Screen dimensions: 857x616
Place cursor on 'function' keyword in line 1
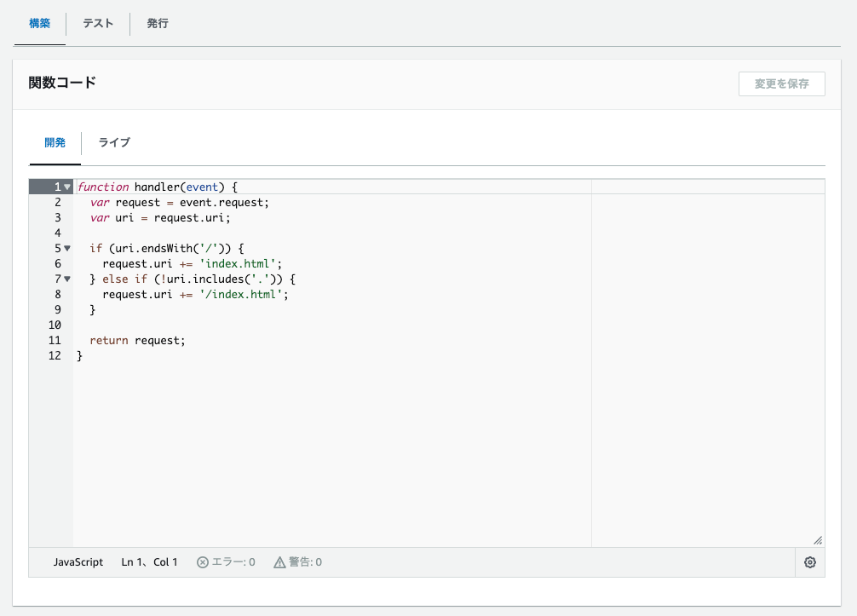click(x=103, y=187)
